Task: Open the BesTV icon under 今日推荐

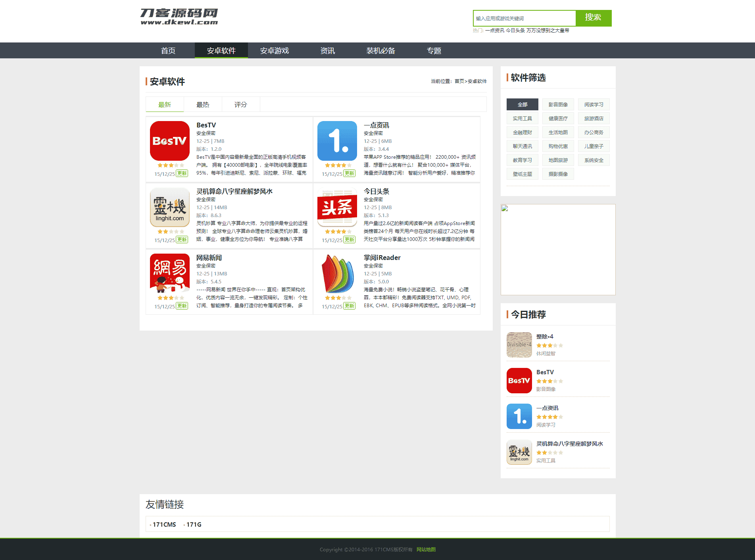Action: (x=519, y=381)
